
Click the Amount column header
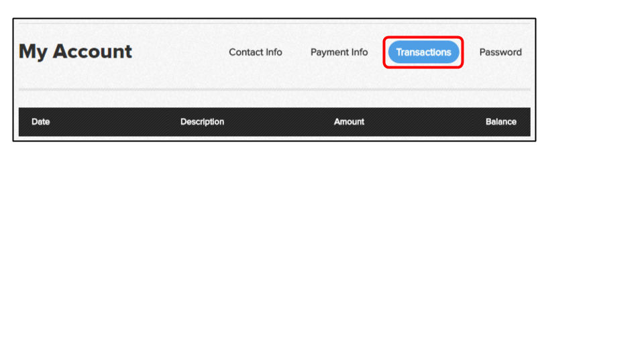(x=349, y=122)
